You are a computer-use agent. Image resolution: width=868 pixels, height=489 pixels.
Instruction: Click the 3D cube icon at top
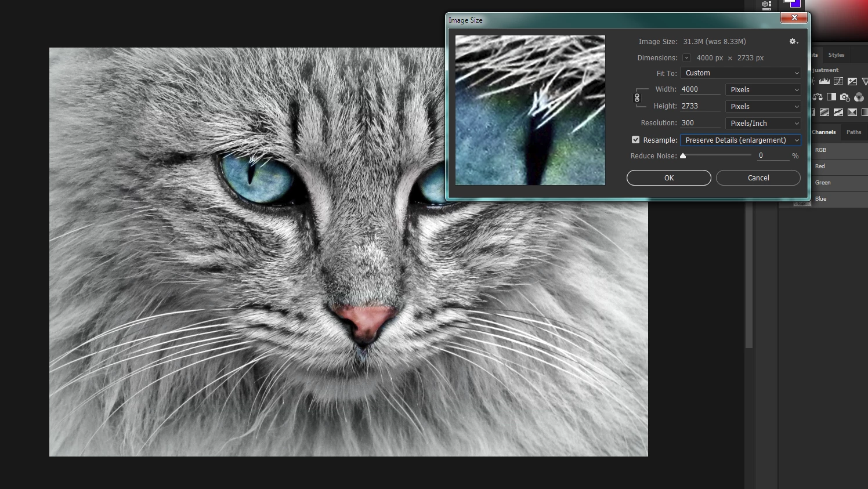[x=766, y=5]
